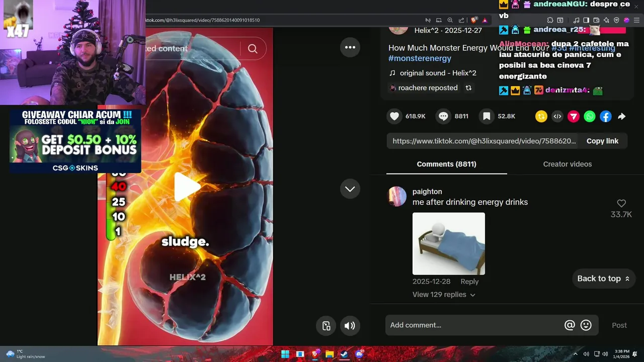Open paighton's profile avatar
Screen dimensions: 644x362
(x=396, y=197)
